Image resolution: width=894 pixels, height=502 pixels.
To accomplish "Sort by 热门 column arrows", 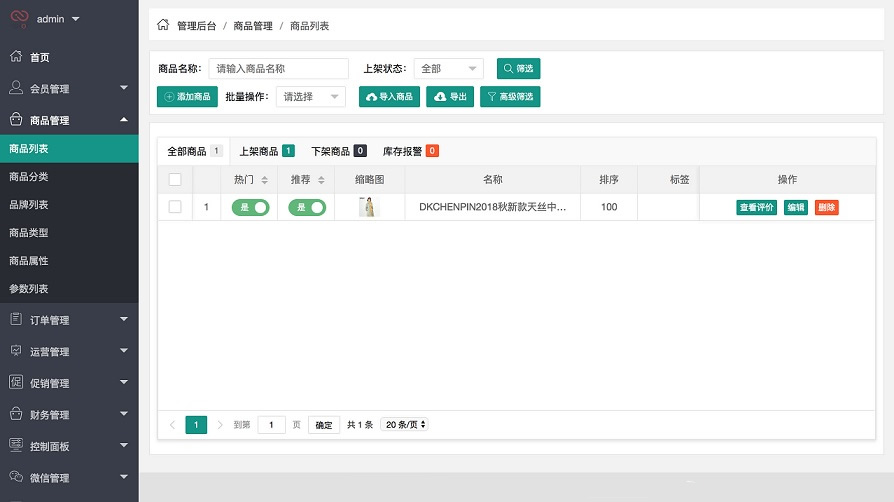I will coord(265,180).
